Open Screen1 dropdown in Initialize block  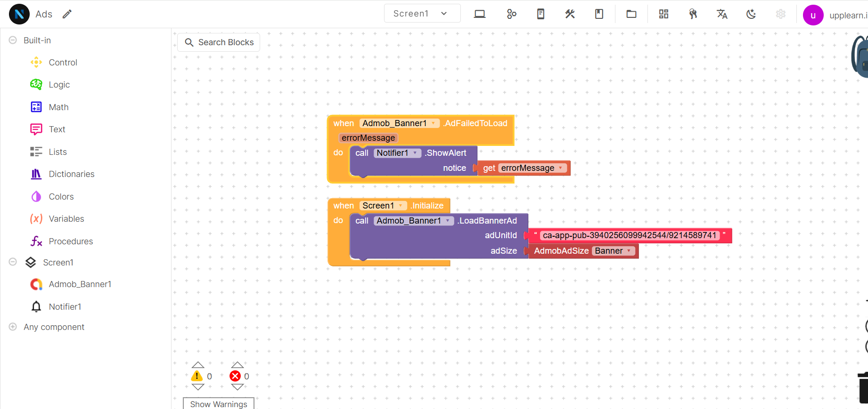[383, 206]
